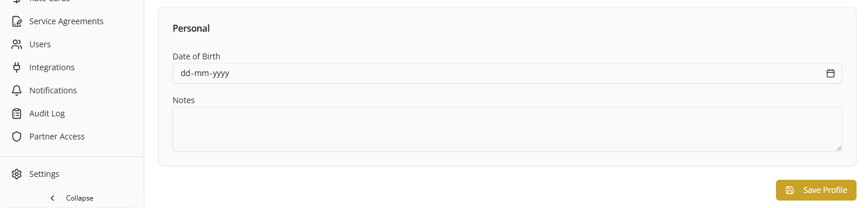
Task: Focus the Date of Birth dd-mm-yyyy field
Action: (x=507, y=73)
